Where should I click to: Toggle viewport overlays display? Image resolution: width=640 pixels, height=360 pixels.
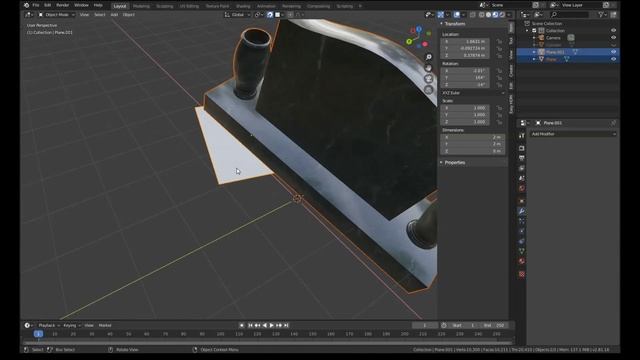(456, 15)
